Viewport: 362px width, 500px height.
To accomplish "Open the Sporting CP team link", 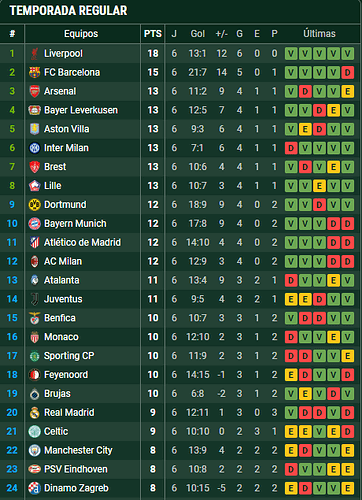I will tap(69, 356).
